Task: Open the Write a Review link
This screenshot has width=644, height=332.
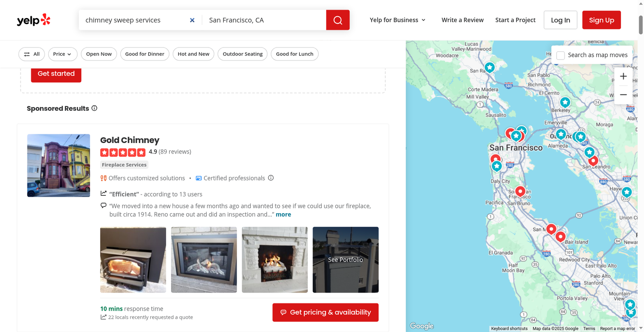Action: tap(462, 20)
